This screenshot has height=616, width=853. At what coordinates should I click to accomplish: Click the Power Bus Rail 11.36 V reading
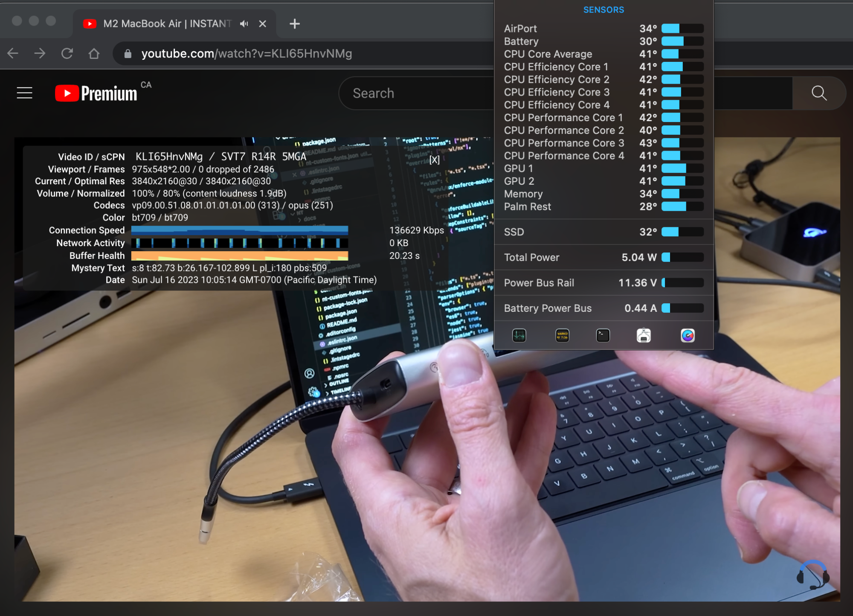pos(638,283)
